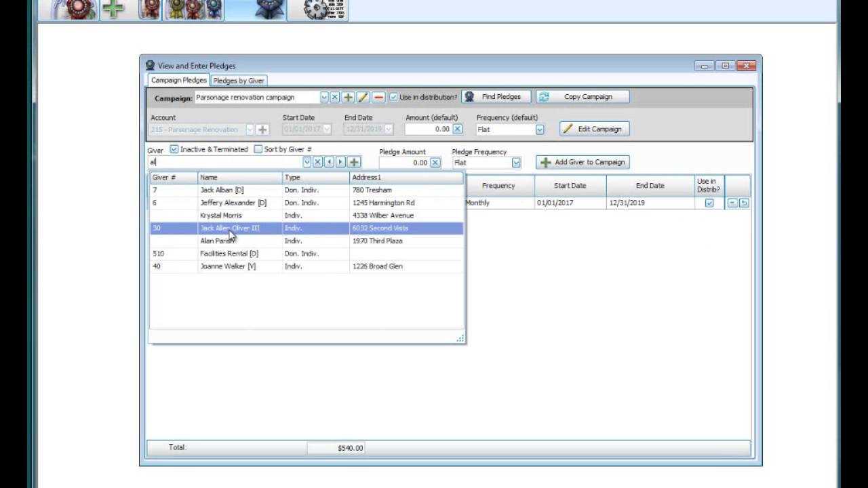Image resolution: width=868 pixels, height=488 pixels.
Task: Select the Campaign Pledges tab
Action: pos(179,81)
